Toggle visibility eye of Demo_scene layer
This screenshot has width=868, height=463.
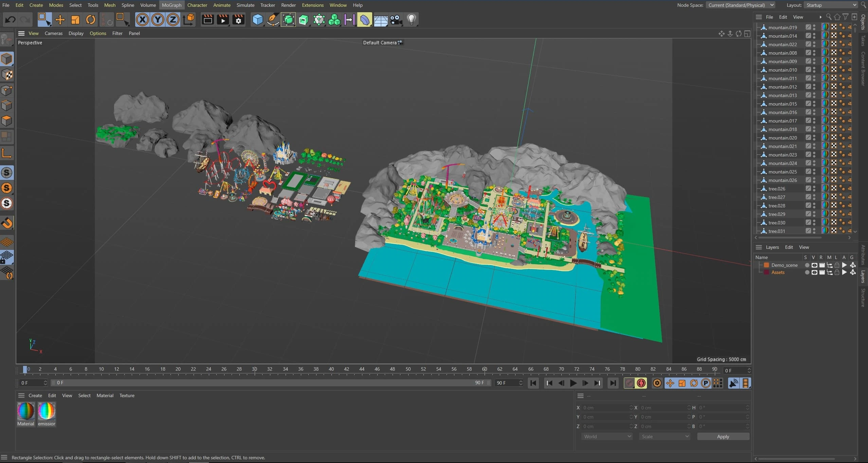[814, 265]
